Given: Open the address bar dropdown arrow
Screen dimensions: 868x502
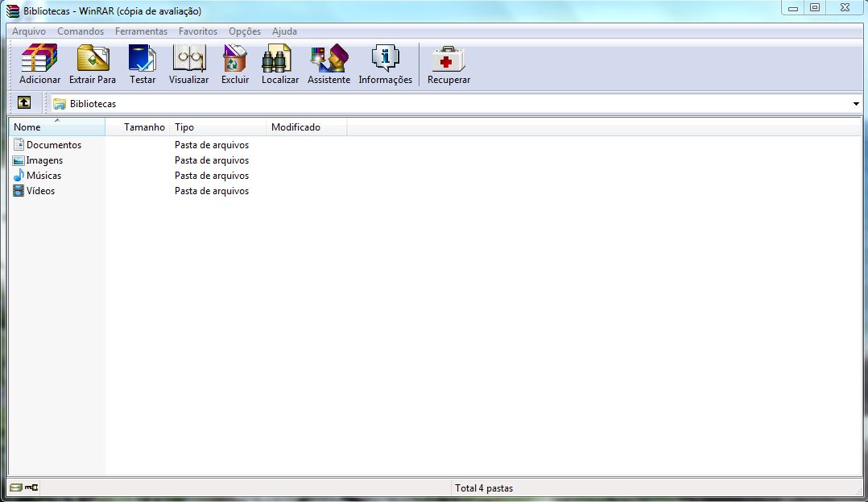Looking at the screenshot, I should click(x=856, y=104).
